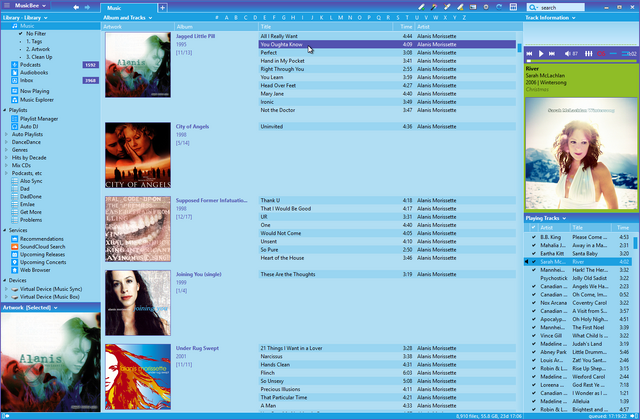Skip to the next track
Viewport: 640px width, 420px height.
tap(552, 53)
